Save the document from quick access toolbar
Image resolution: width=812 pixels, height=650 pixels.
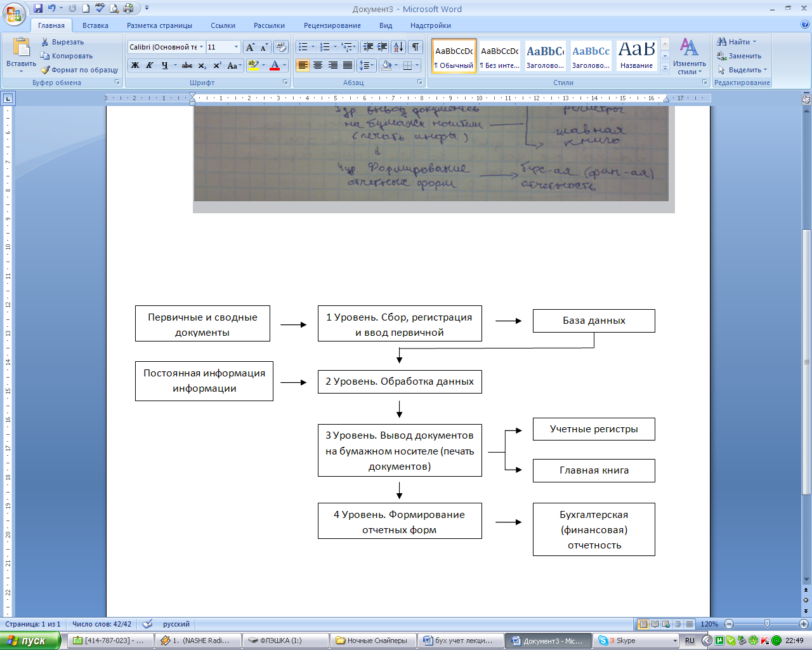click(x=38, y=8)
